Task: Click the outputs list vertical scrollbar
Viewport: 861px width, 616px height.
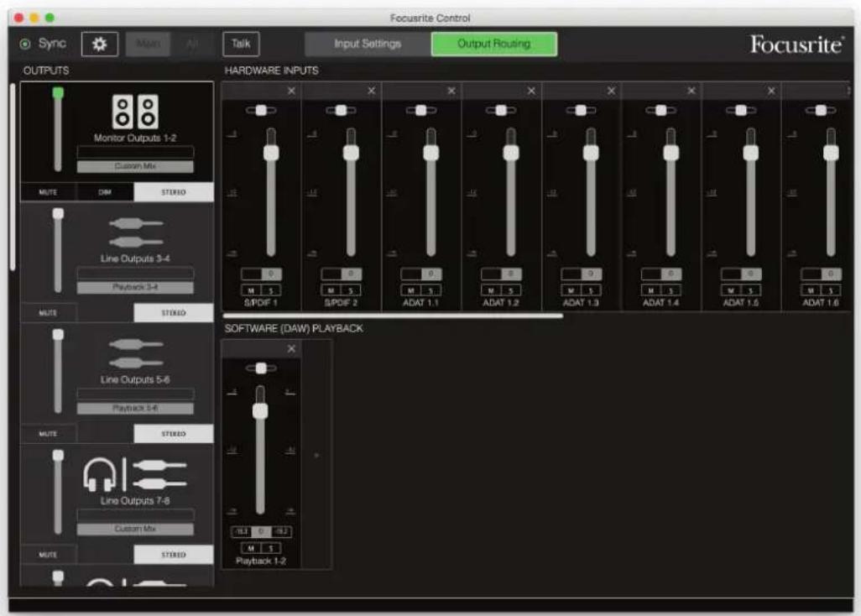Action: 13,176
